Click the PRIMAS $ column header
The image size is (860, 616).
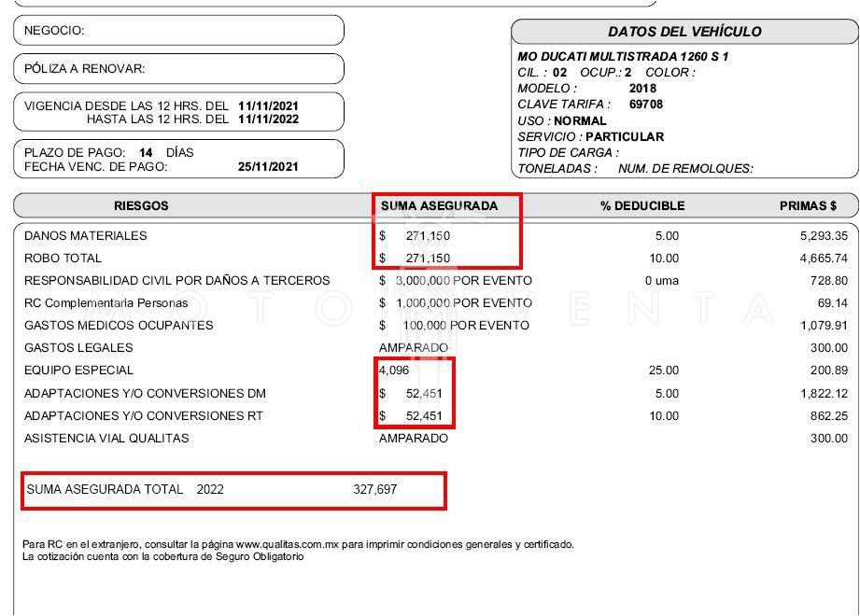point(808,205)
